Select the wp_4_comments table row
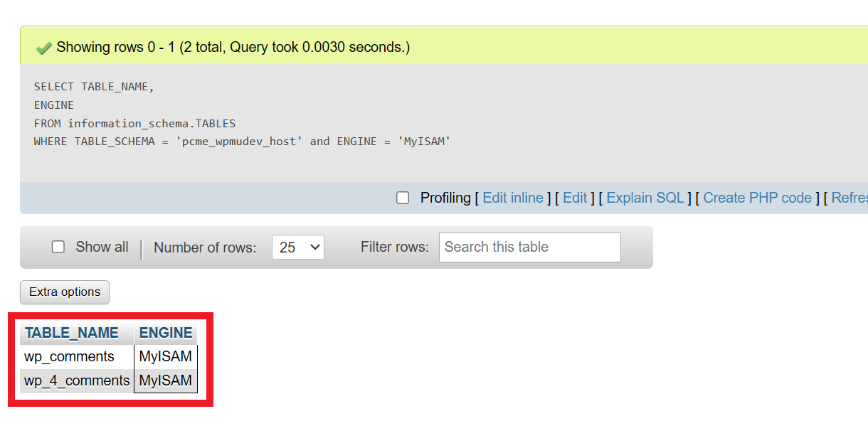This screenshot has width=868, height=426. pos(77,380)
